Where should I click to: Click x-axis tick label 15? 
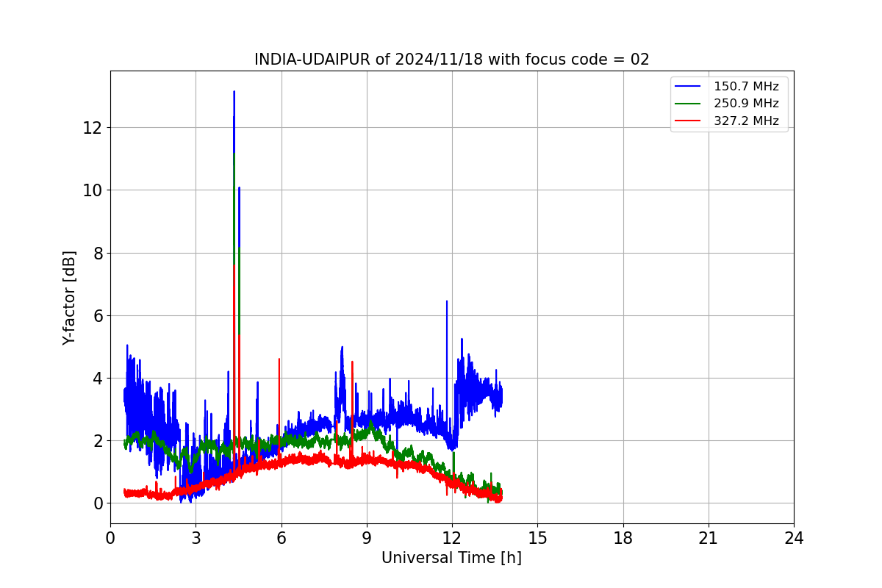[x=537, y=538]
